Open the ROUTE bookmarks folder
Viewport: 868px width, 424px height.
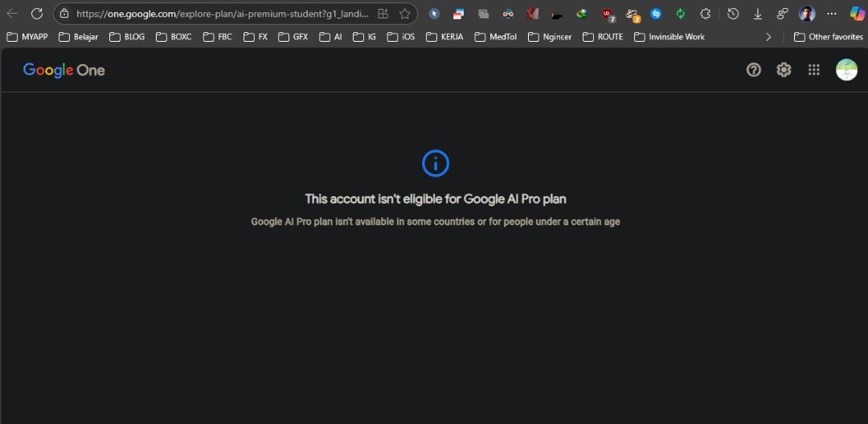603,36
